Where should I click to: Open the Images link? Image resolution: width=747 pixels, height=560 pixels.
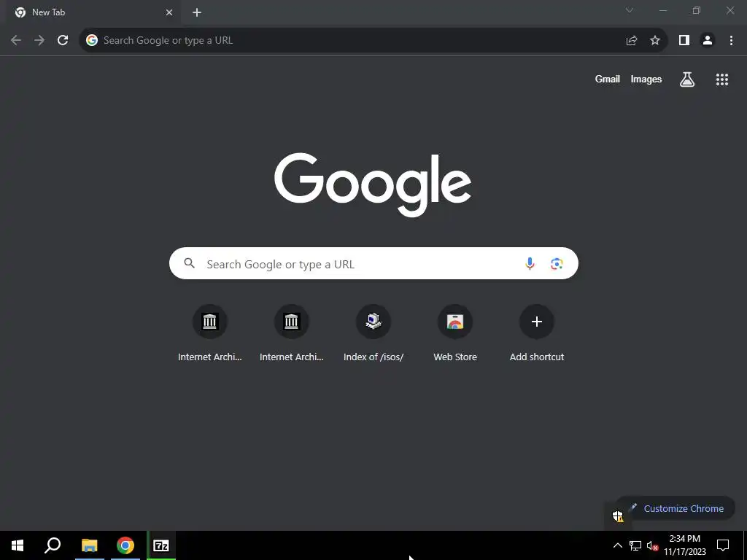coord(646,79)
